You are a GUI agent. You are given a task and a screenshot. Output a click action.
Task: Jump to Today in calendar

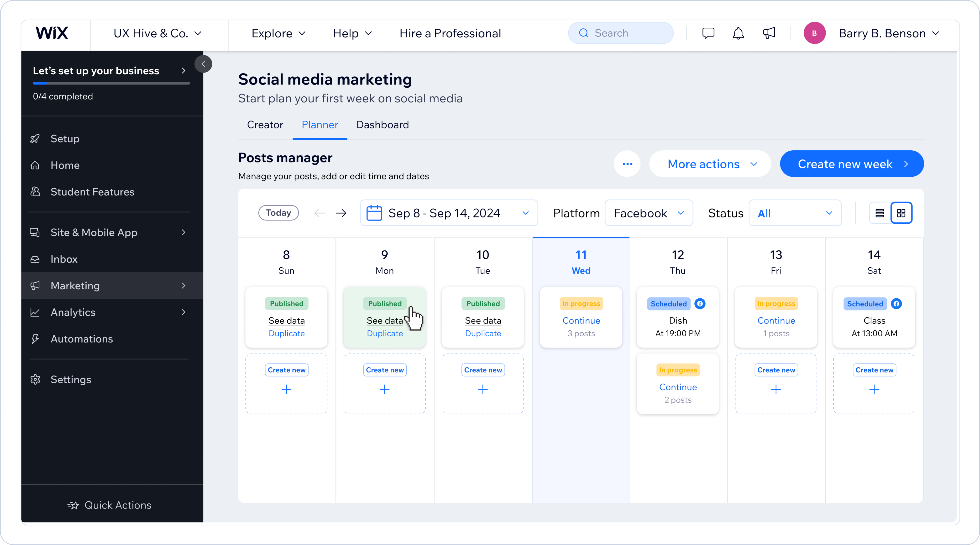coord(278,213)
